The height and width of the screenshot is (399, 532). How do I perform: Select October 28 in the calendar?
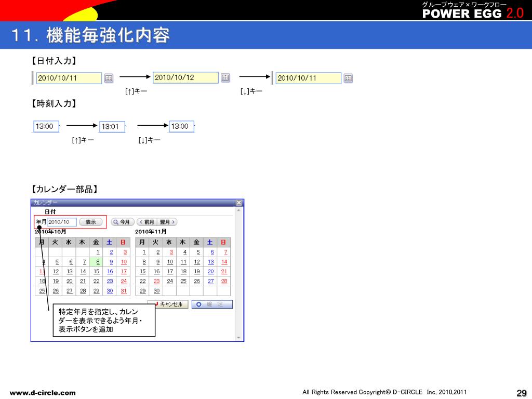[x=83, y=291]
